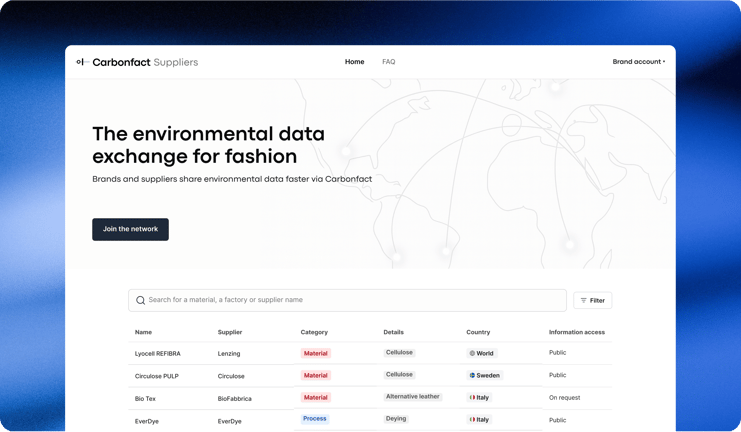Click Public access in Circulose PULP row
Viewport: 741px width, 432px height.
[558, 375]
